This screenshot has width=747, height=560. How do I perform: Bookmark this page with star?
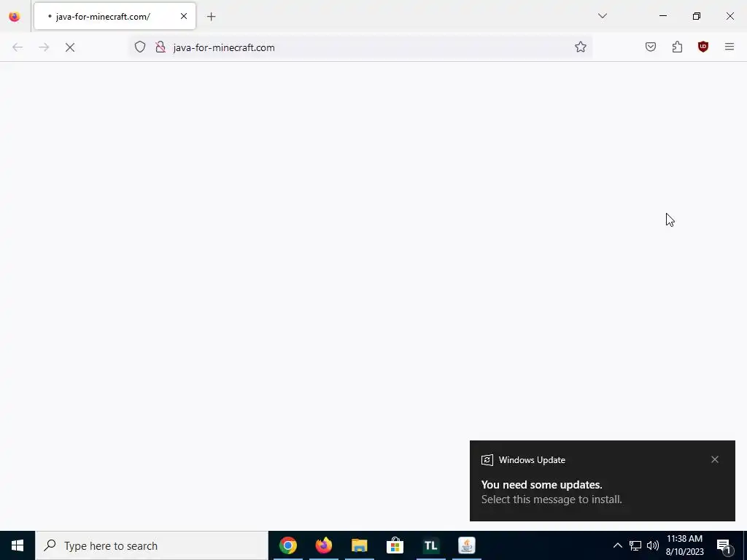580,47
